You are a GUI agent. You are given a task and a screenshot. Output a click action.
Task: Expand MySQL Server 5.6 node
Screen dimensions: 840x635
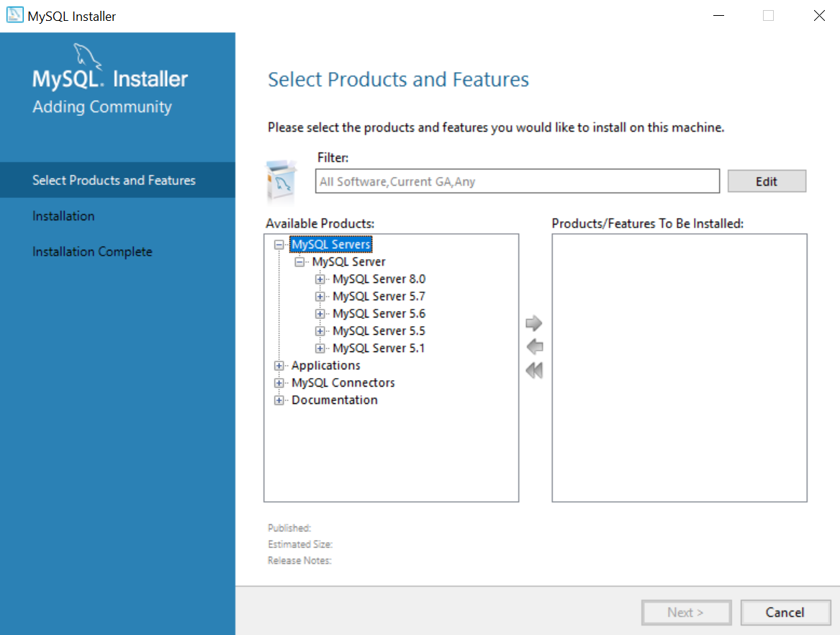pos(320,314)
